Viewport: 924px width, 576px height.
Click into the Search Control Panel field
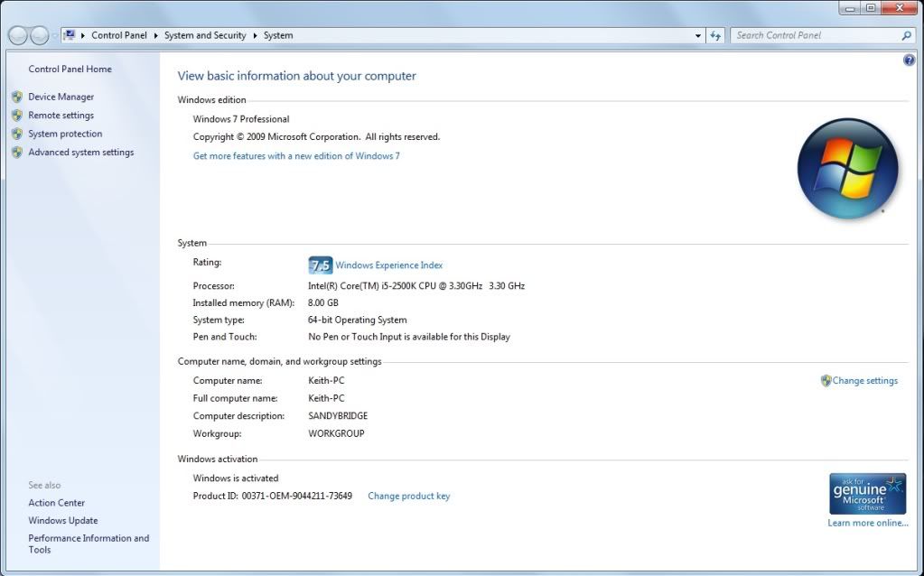[817, 35]
